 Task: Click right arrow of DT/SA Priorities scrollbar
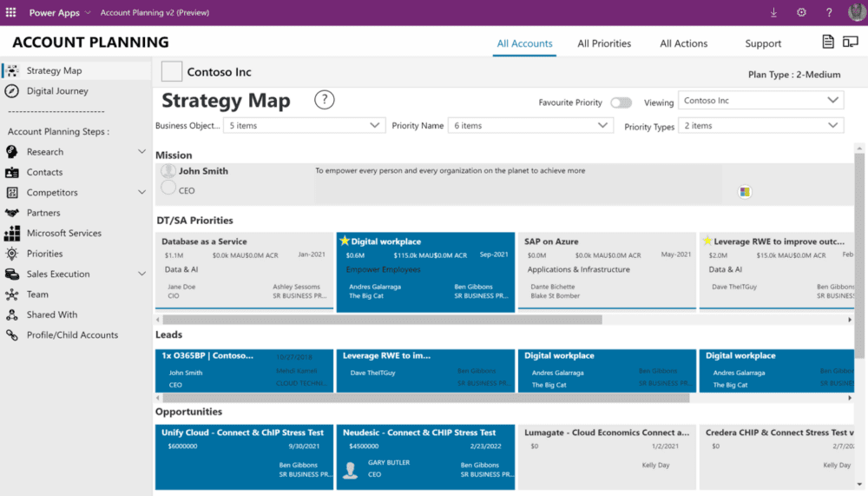tap(850, 320)
